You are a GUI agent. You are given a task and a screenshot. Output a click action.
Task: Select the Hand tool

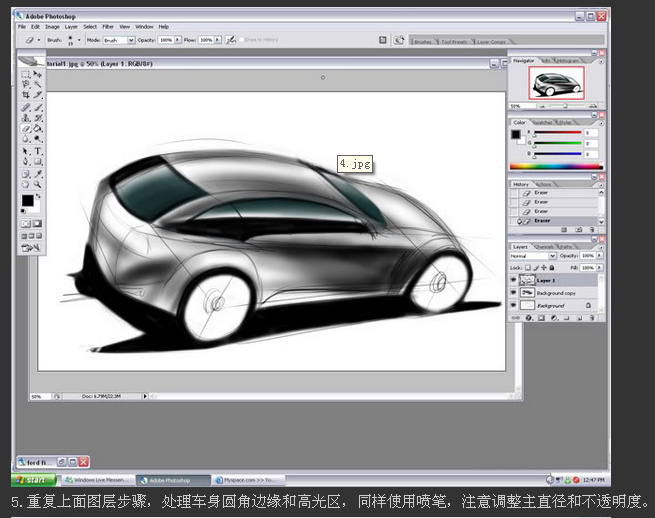click(x=26, y=184)
